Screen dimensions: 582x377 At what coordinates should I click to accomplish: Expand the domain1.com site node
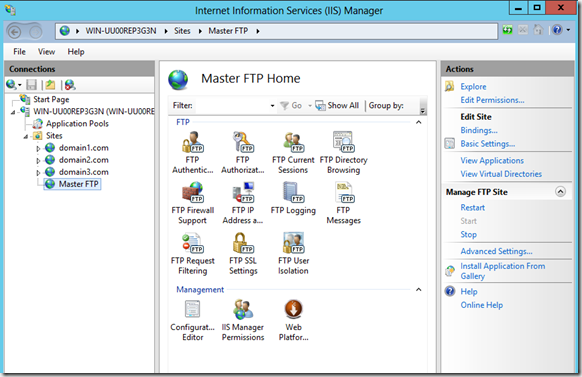pos(38,148)
